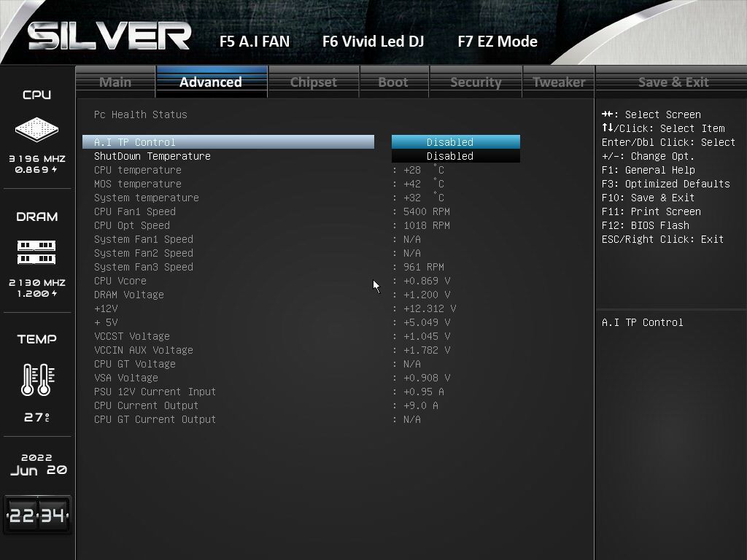Switch to F7 EZ Mode
This screenshot has height=560, width=747.
click(x=498, y=42)
